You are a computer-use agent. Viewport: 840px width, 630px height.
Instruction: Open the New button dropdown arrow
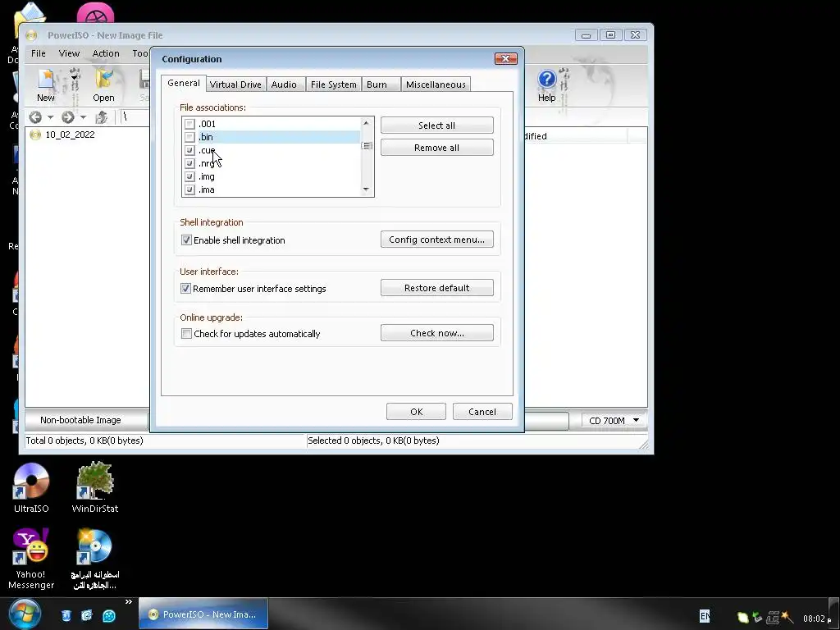[75, 78]
